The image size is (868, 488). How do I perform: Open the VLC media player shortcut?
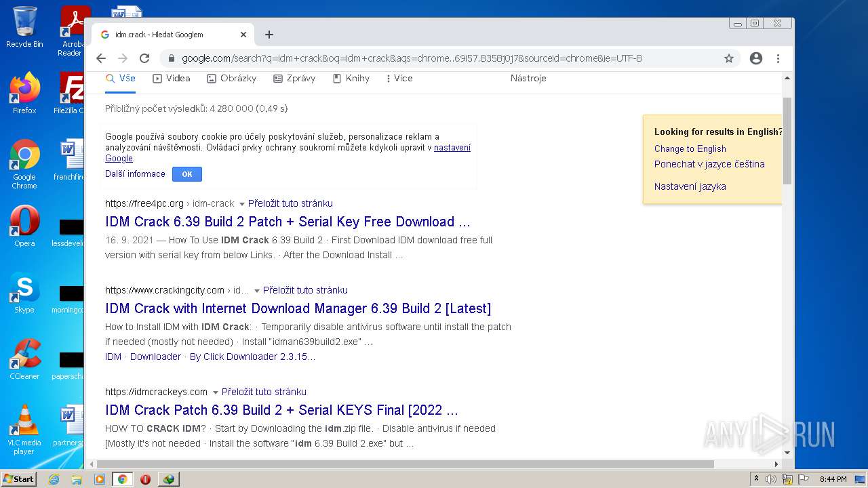[x=24, y=430]
